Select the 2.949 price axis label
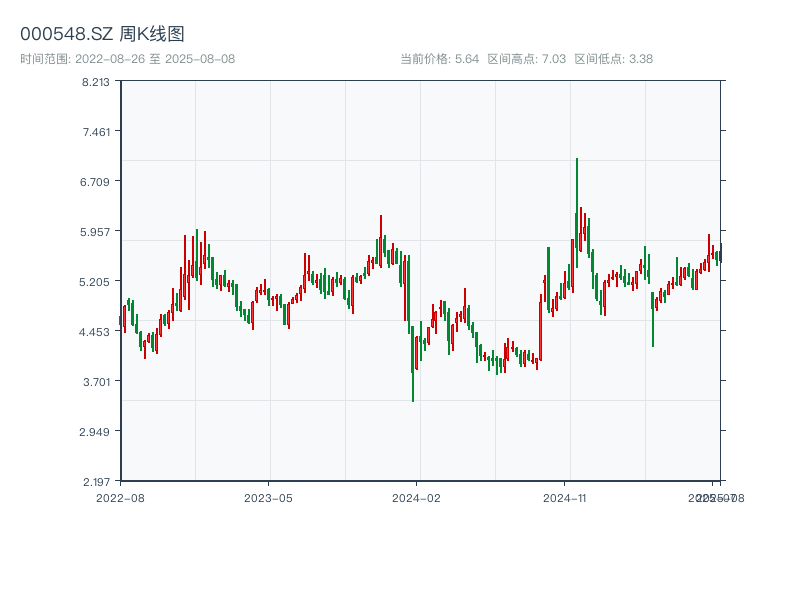Viewport: 800px width, 600px height. pyautogui.click(x=96, y=432)
